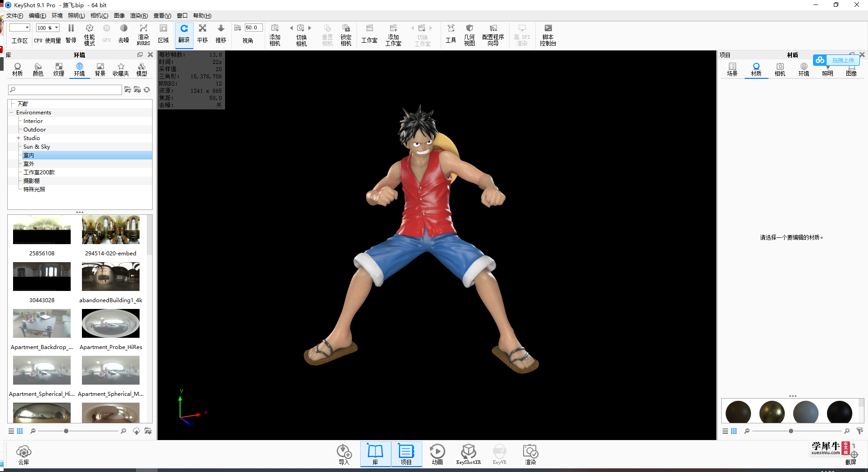The width and height of the screenshot is (868, 472).
Task: Open the CPU usage 100% dropdown
Action: pyautogui.click(x=48, y=27)
